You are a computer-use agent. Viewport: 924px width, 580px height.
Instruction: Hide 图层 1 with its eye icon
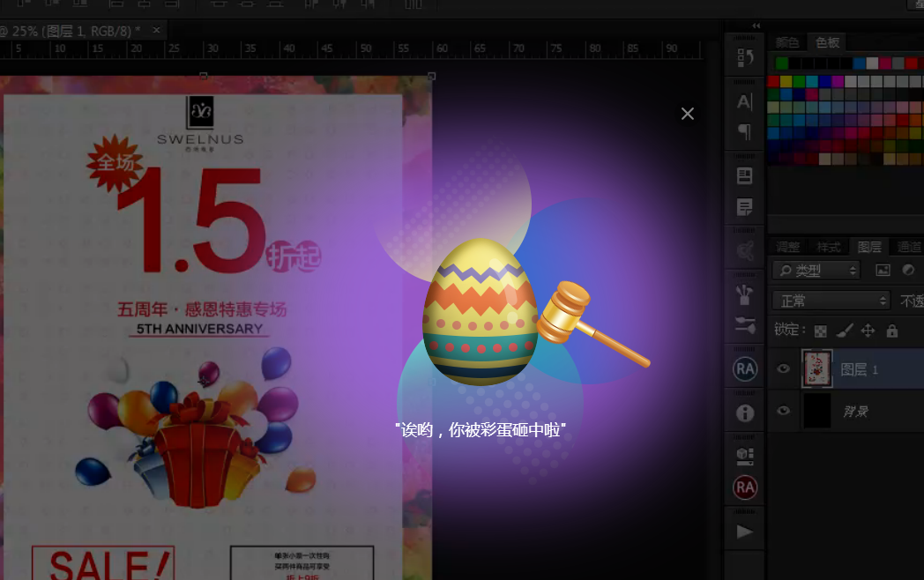(783, 369)
